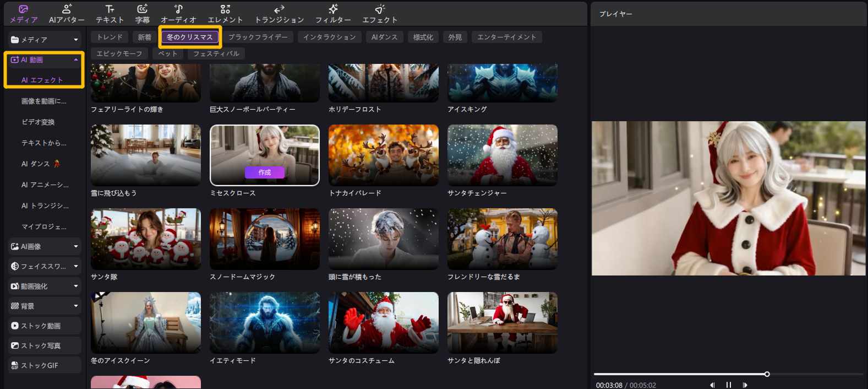Pause playback in the player
The image size is (868, 389).
coord(729,385)
